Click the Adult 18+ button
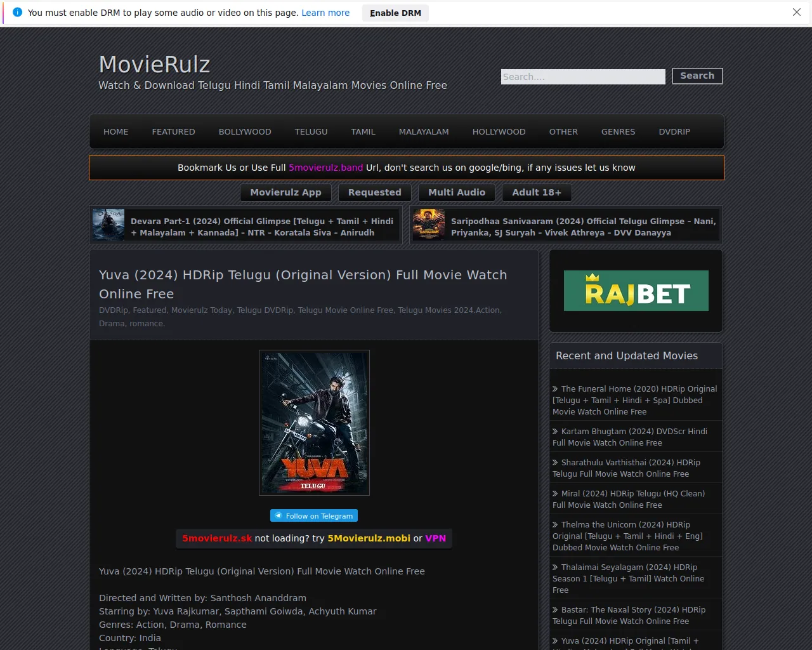The width and height of the screenshot is (812, 650). 537,192
